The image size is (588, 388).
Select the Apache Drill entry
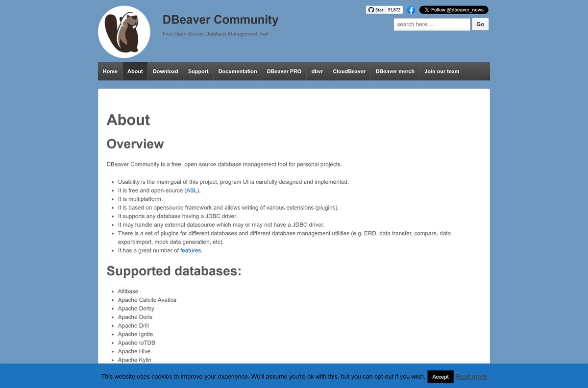point(133,326)
